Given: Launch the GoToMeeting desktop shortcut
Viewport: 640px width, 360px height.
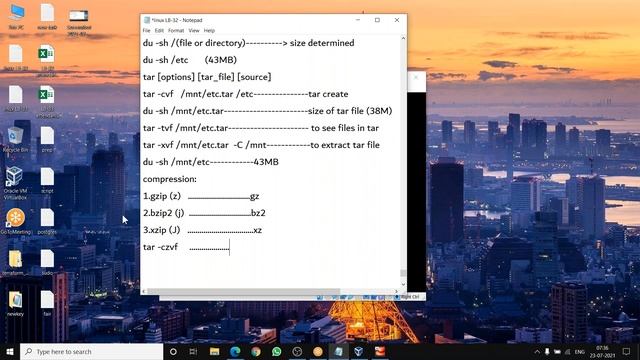Looking at the screenshot, I should (x=16, y=221).
